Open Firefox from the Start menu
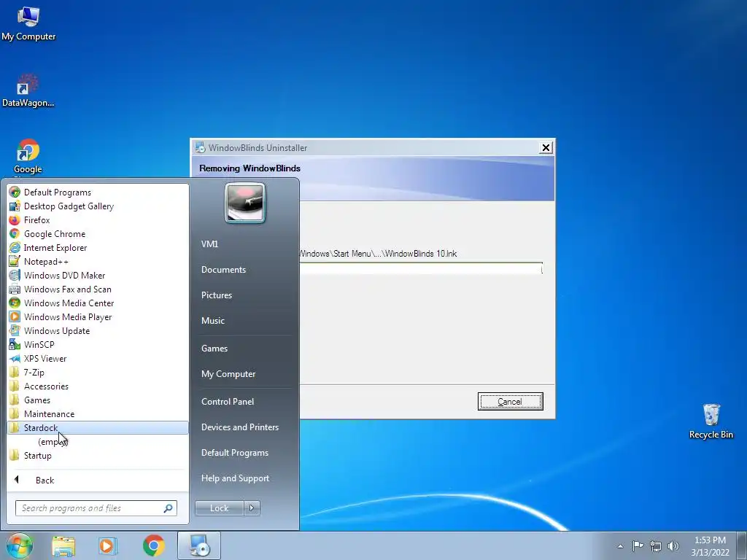 pos(98,220)
